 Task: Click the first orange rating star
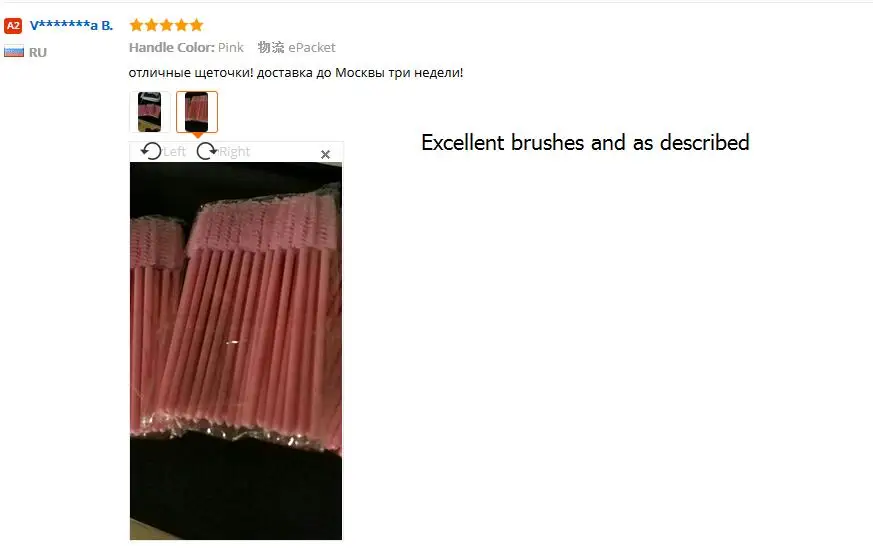click(x=136, y=25)
